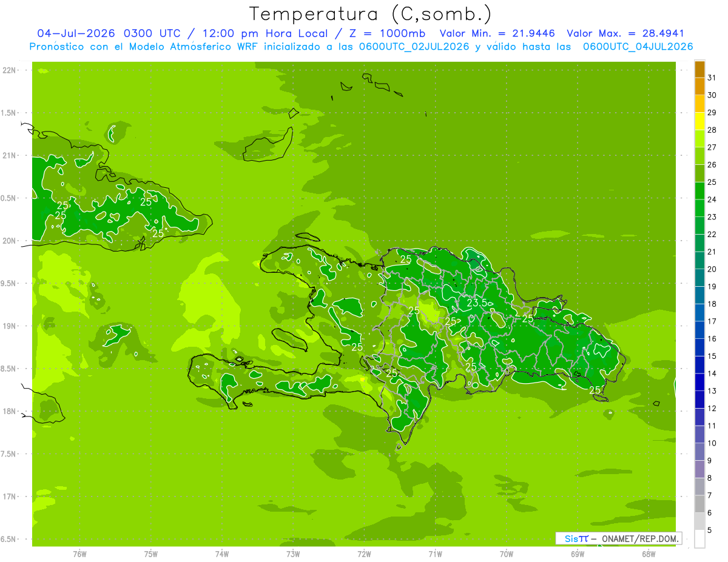Click the truncated '0.5N' latitude label
Image resolution: width=728 pixels, height=562 pixels.
9,198
